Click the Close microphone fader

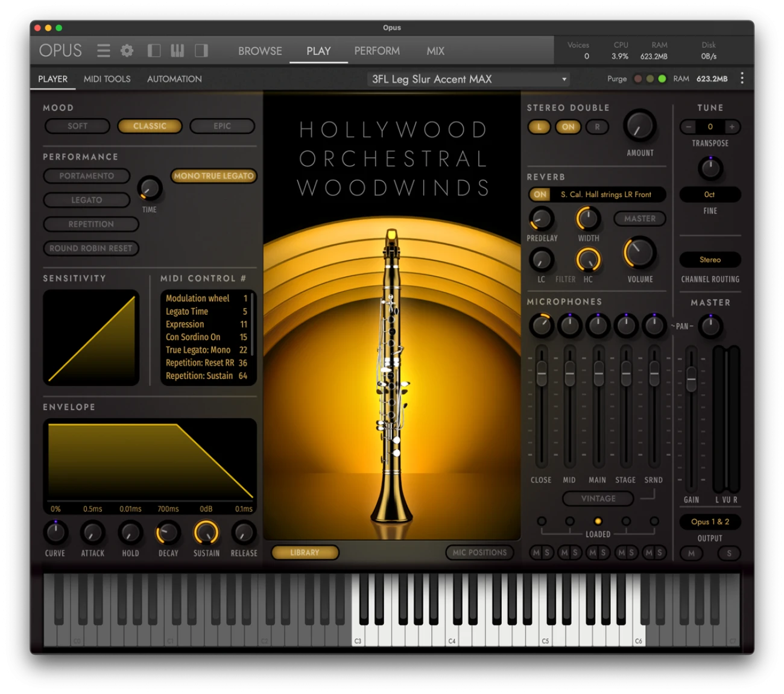(x=542, y=373)
